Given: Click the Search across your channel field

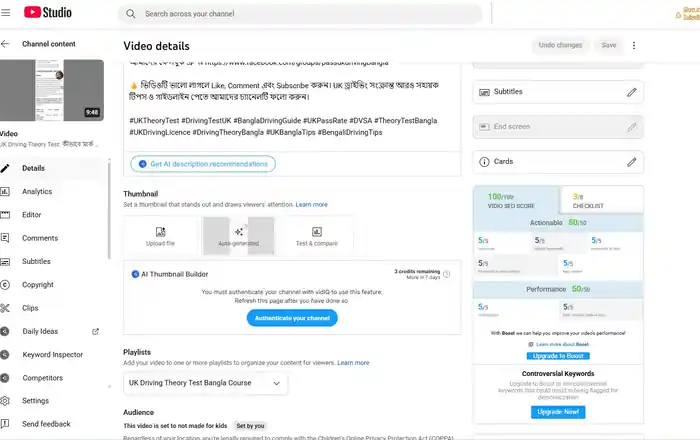Looking at the screenshot, I should click(x=300, y=14).
